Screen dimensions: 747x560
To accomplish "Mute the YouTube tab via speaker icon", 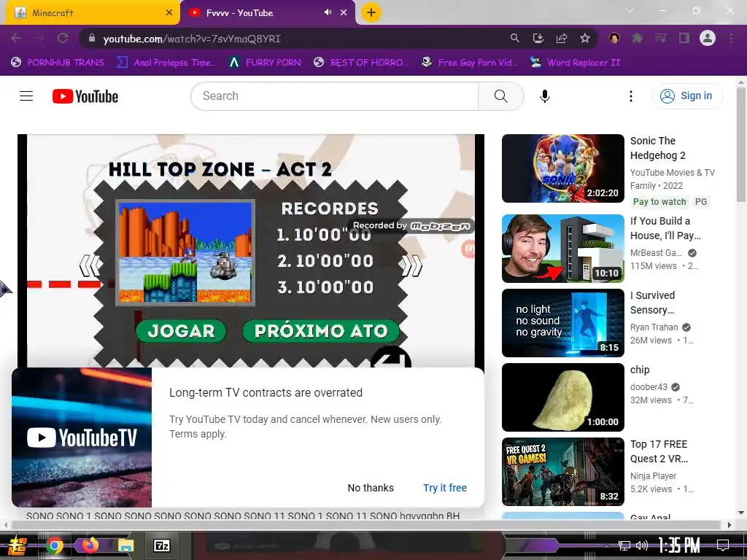I will tap(328, 12).
